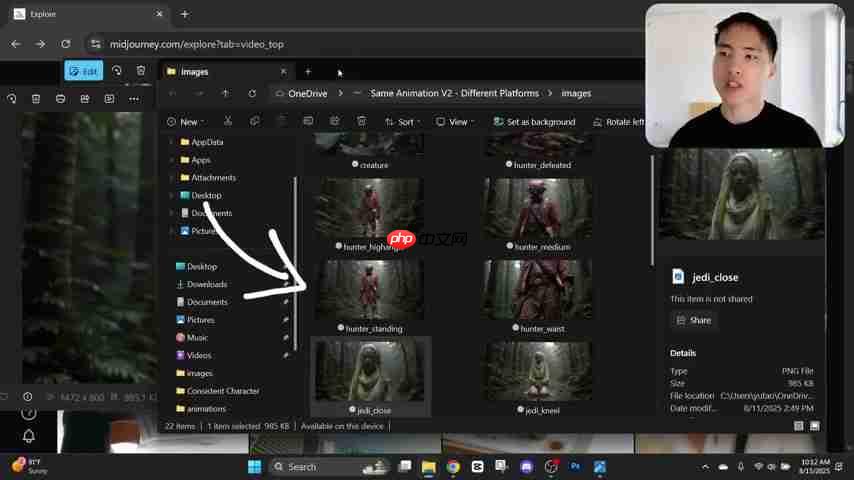Select the hunter_waist image thumbnail
This screenshot has width=854, height=480.
(538, 290)
